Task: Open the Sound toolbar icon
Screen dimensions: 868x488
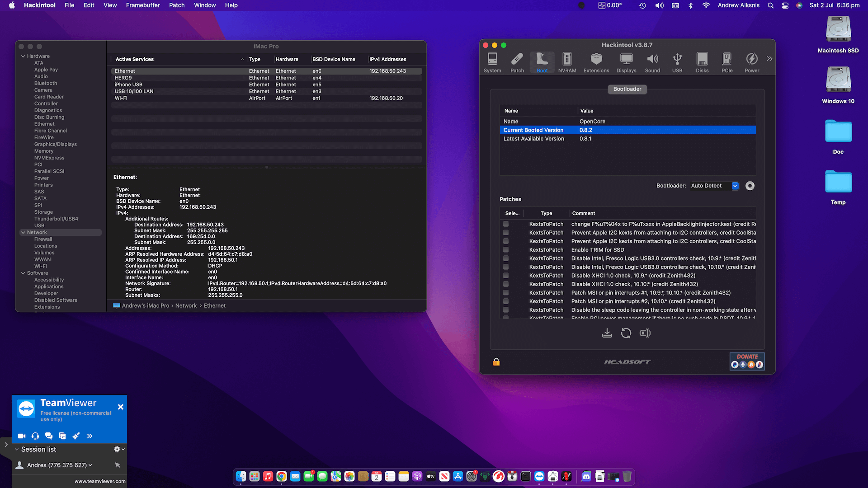Action: [x=652, y=62]
